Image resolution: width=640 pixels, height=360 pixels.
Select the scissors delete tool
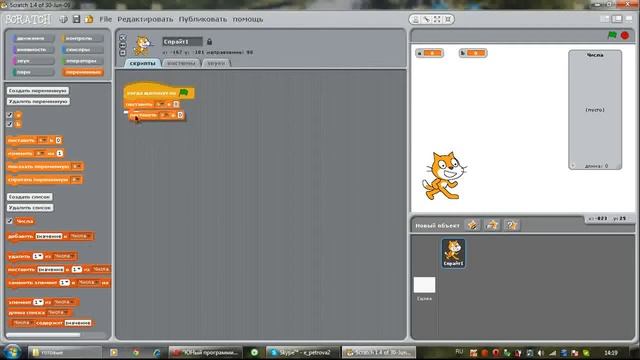(x=426, y=19)
